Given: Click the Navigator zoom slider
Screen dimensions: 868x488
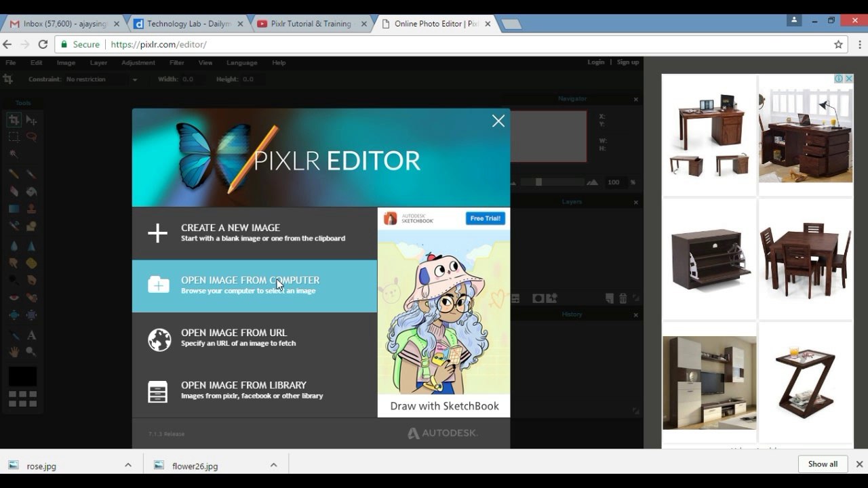Looking at the screenshot, I should point(551,182).
